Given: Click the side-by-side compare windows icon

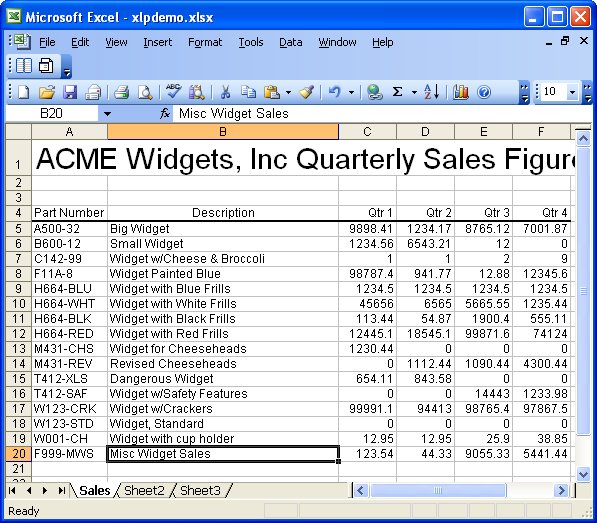Looking at the screenshot, I should point(24,66).
